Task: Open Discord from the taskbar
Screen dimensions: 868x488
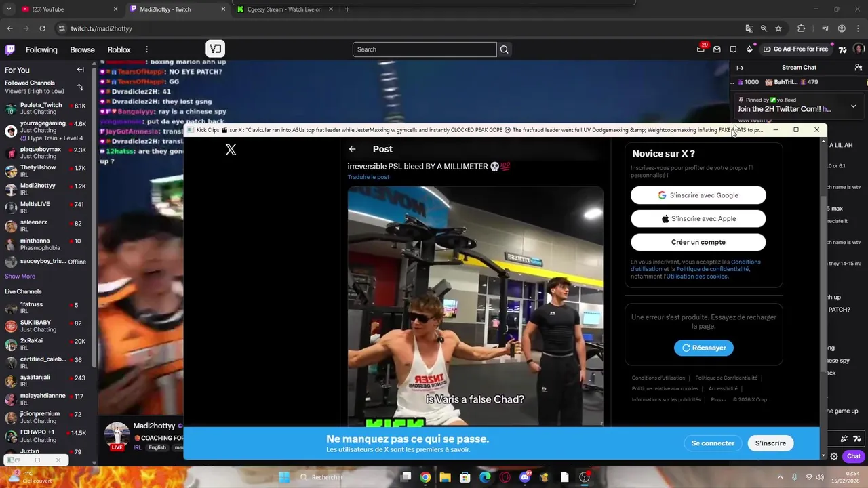Action: [x=525, y=477]
